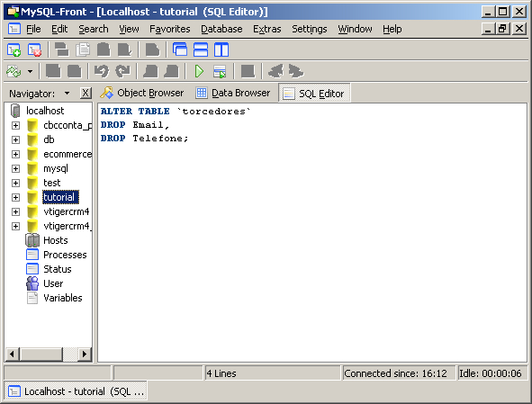The width and height of the screenshot is (532, 404).
Task: Select the Hosts tree item label
Action: [56, 240]
